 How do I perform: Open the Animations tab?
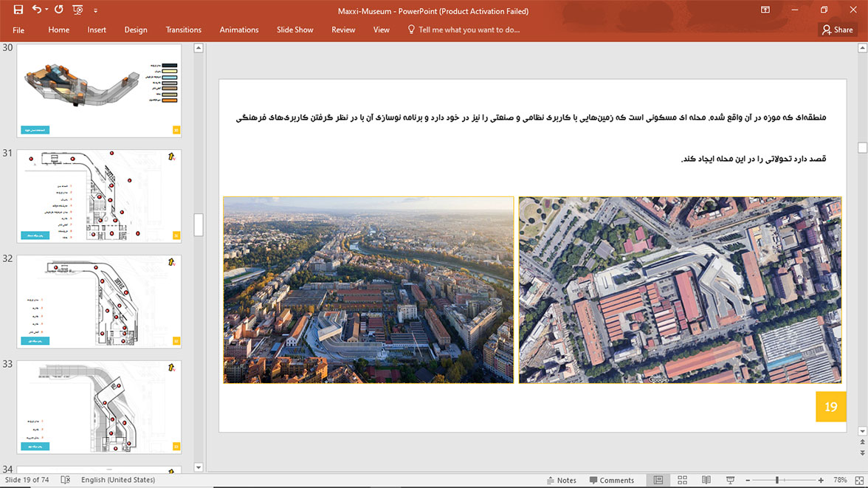(x=239, y=30)
